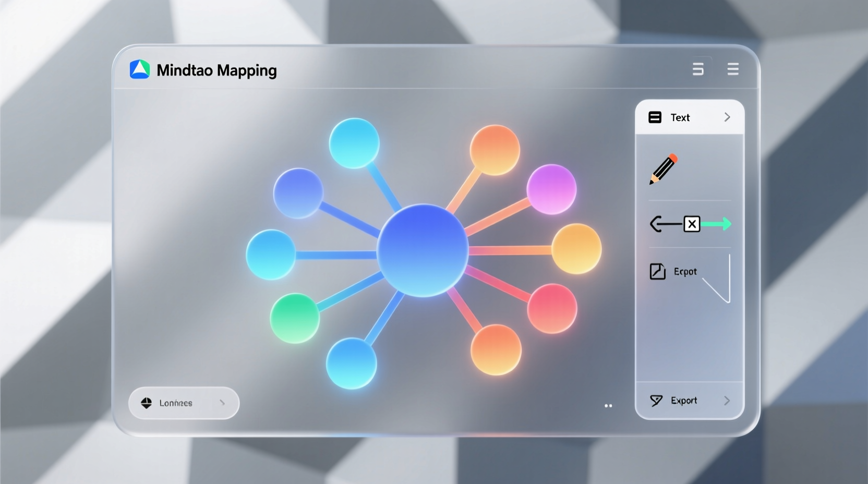Click the boxed X icon in the side panel
The width and height of the screenshot is (868, 484).
click(692, 224)
